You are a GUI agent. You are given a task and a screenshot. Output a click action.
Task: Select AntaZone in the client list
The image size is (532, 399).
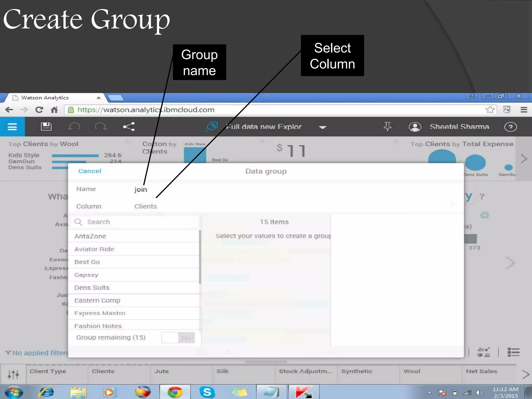134,236
